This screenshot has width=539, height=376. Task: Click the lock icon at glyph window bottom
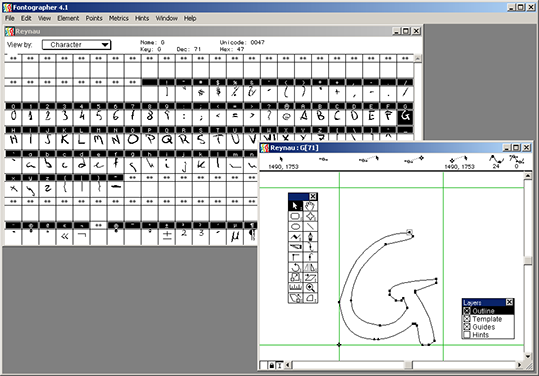click(272, 365)
